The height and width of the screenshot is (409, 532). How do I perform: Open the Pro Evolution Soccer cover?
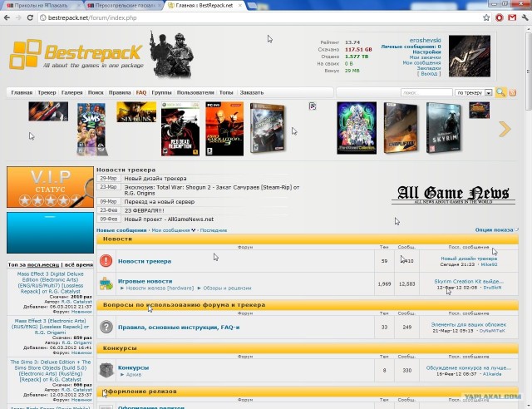point(224,129)
